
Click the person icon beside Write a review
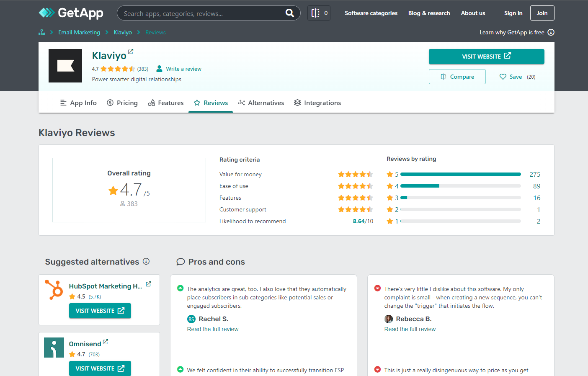coord(159,69)
